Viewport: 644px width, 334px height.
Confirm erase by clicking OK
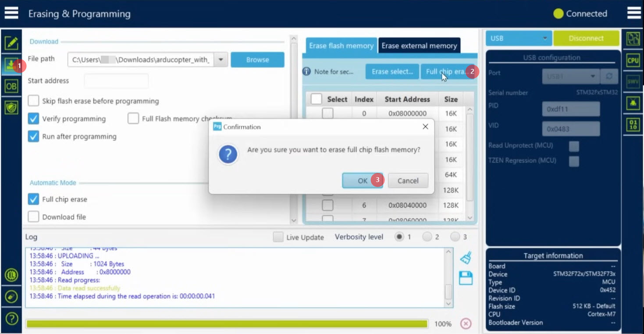tap(362, 181)
